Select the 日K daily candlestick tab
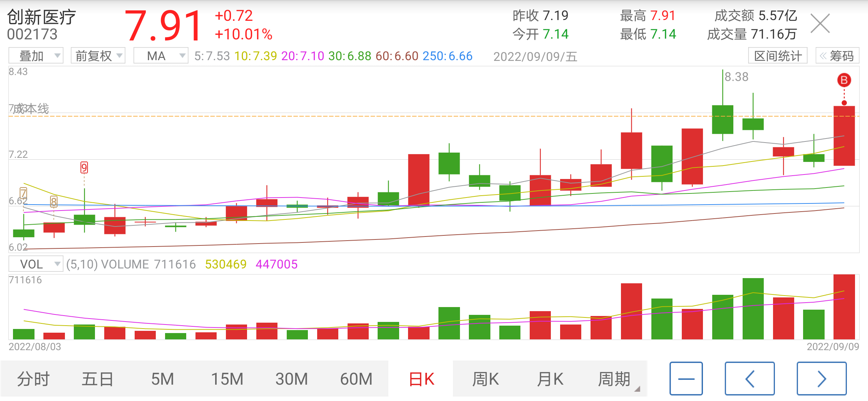 click(x=421, y=379)
